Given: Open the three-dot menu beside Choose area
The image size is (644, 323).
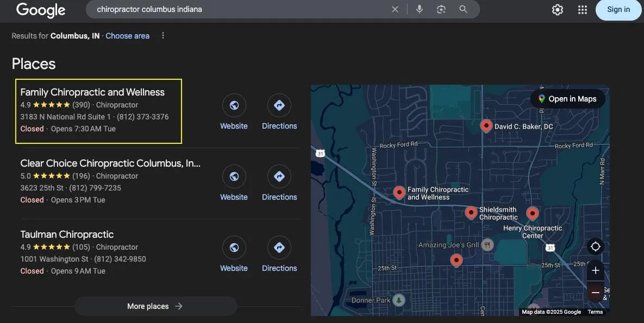Looking at the screenshot, I should [x=163, y=36].
